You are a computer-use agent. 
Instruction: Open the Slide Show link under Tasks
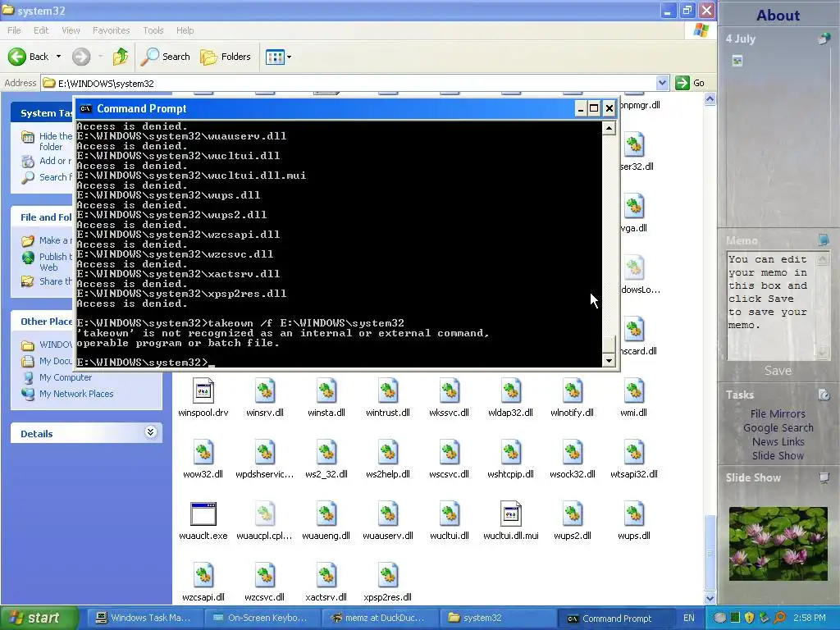(x=778, y=455)
